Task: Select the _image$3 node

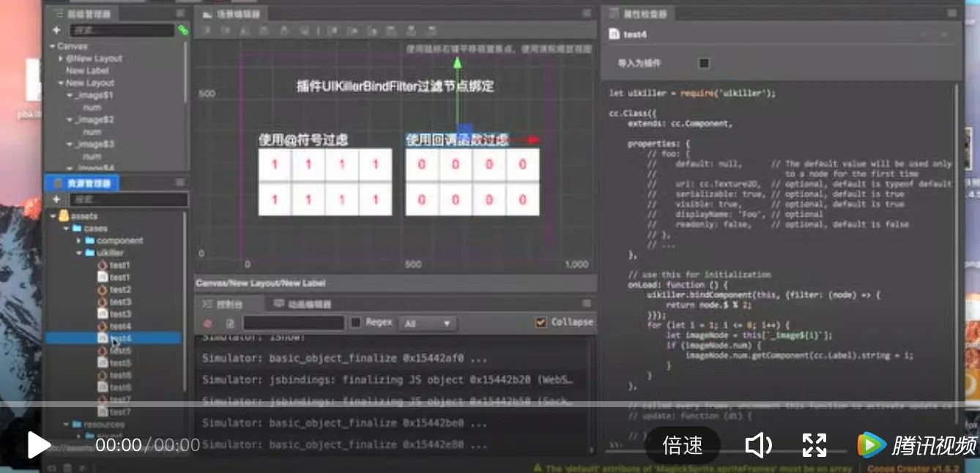Action: tap(94, 144)
